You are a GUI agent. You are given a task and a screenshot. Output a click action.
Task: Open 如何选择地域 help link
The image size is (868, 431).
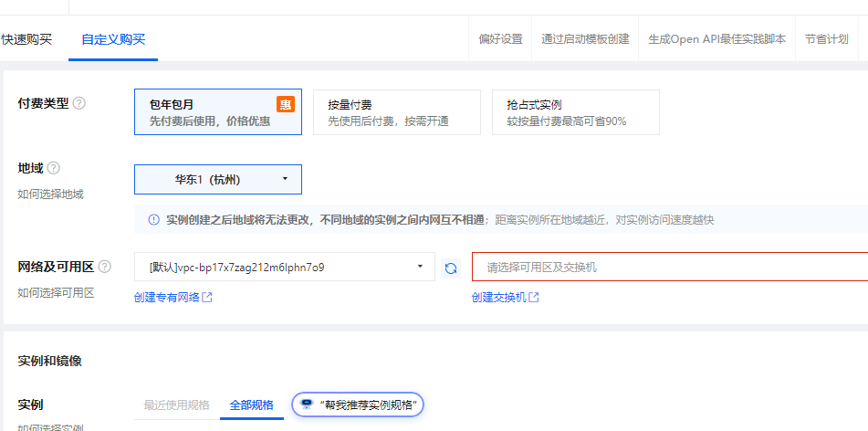(x=50, y=194)
